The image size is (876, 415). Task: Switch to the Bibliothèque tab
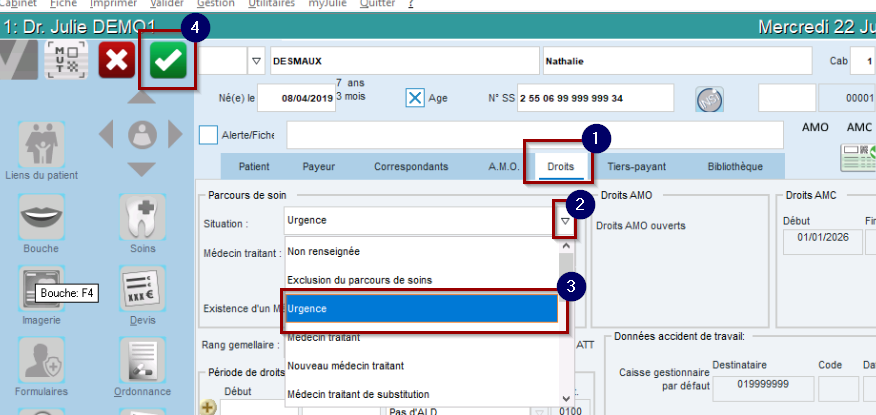735,166
